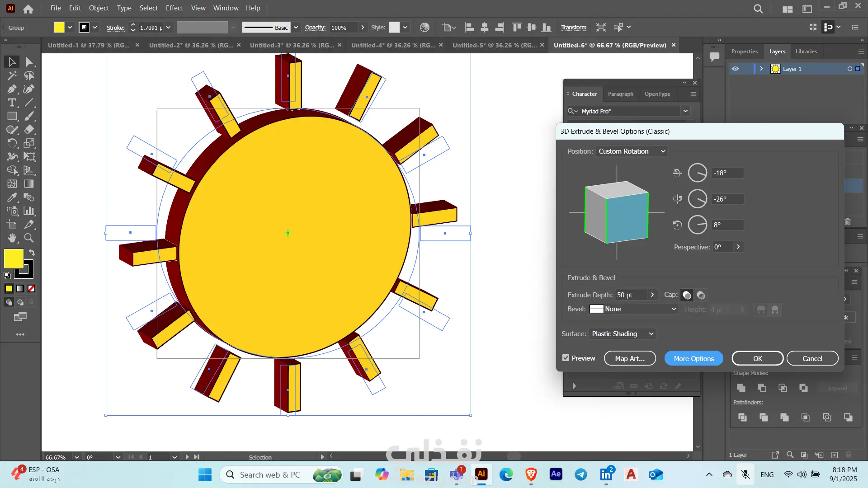Viewport: 868px width, 488px height.
Task: Expand Layer 1 contents arrow
Action: point(761,69)
